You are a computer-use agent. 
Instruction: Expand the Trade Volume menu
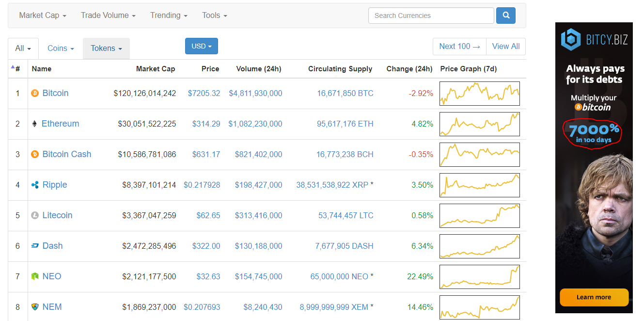click(108, 16)
